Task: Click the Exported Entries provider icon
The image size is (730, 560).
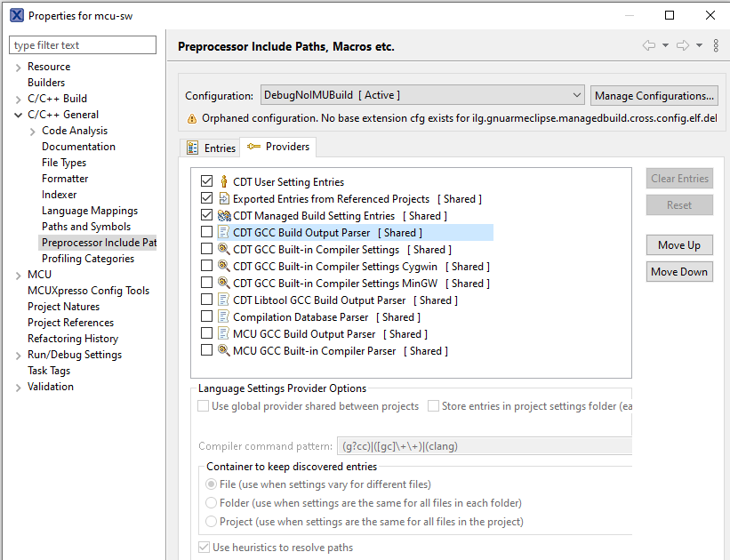Action: pyautogui.click(x=224, y=199)
